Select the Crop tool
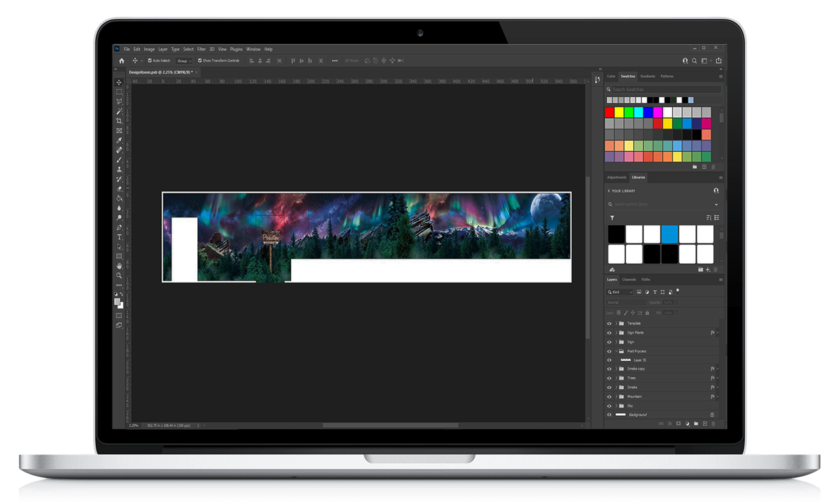 pos(119,121)
